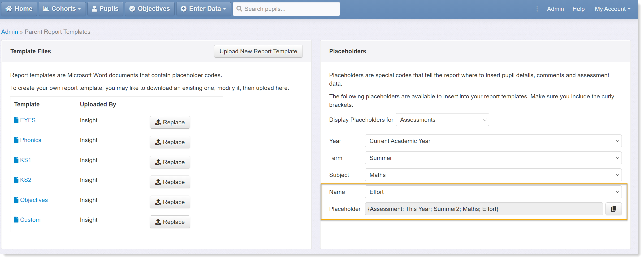The width and height of the screenshot is (644, 260).
Task: Follow the Admin breadcrumb link
Action: coord(9,32)
